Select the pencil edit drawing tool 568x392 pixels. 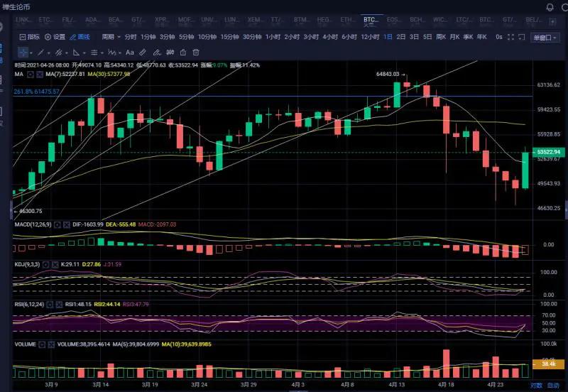coord(156,53)
